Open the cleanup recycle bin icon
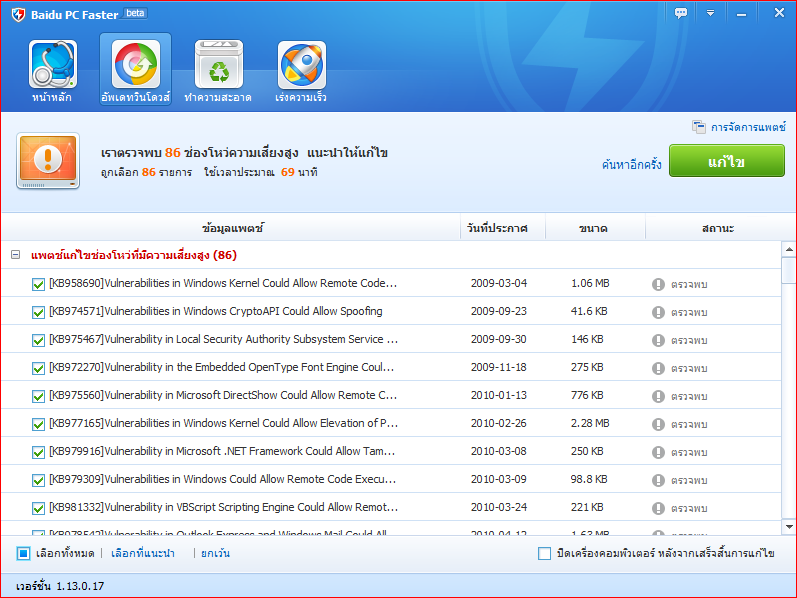797x598 pixels. [219, 65]
